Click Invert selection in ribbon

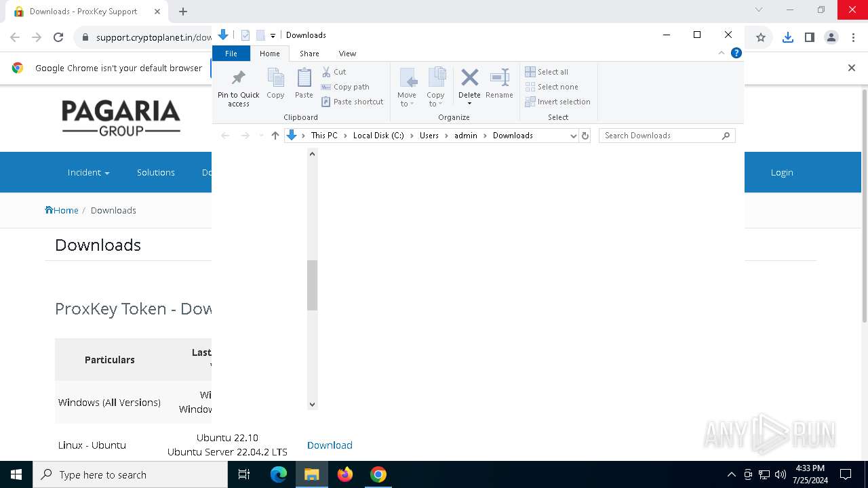pos(557,102)
